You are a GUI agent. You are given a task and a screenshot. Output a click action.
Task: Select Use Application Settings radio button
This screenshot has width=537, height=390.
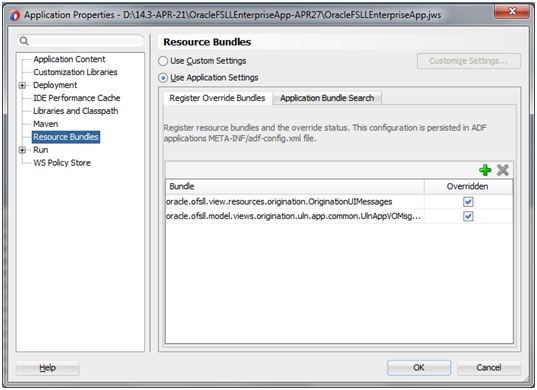click(x=163, y=78)
